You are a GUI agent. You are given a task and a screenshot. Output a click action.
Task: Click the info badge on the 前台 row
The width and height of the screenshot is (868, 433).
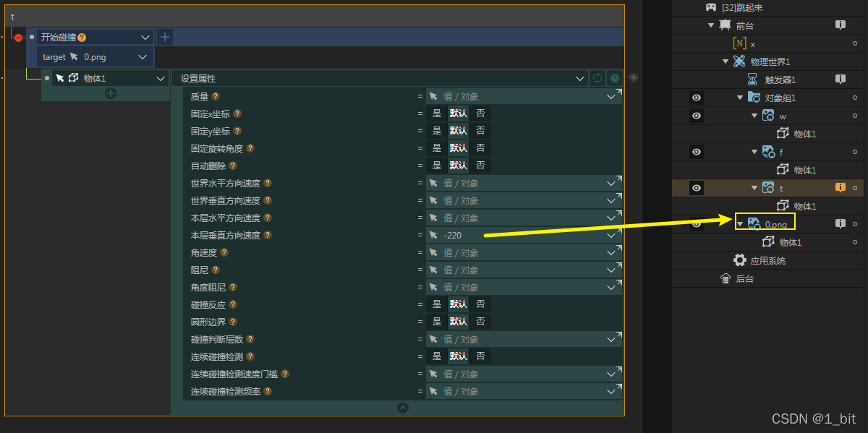click(x=841, y=25)
